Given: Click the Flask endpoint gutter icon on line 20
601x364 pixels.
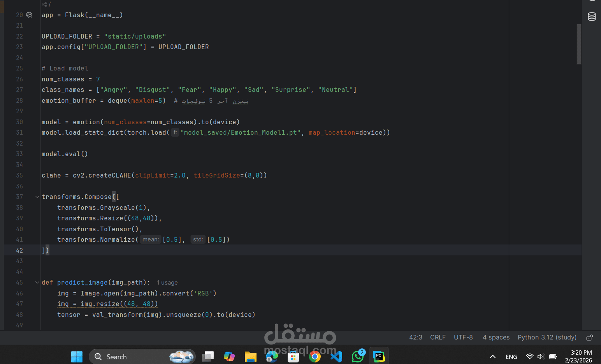Looking at the screenshot, I should (29, 15).
